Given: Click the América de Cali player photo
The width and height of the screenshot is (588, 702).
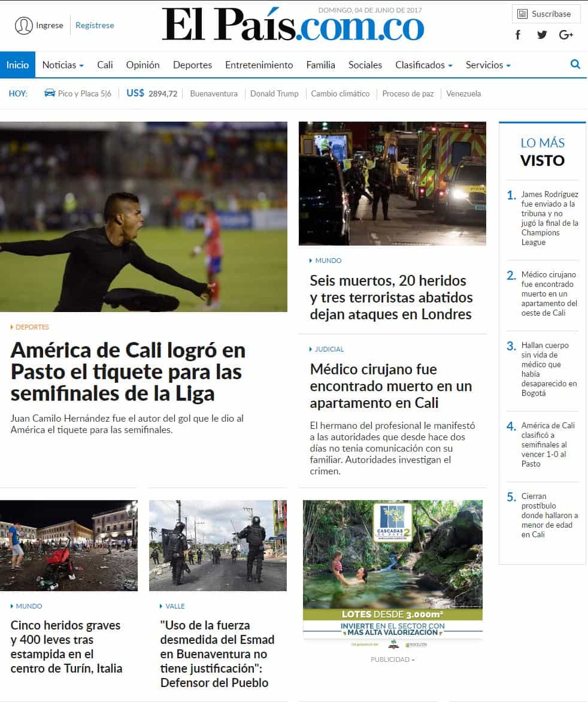Looking at the screenshot, I should (144, 217).
